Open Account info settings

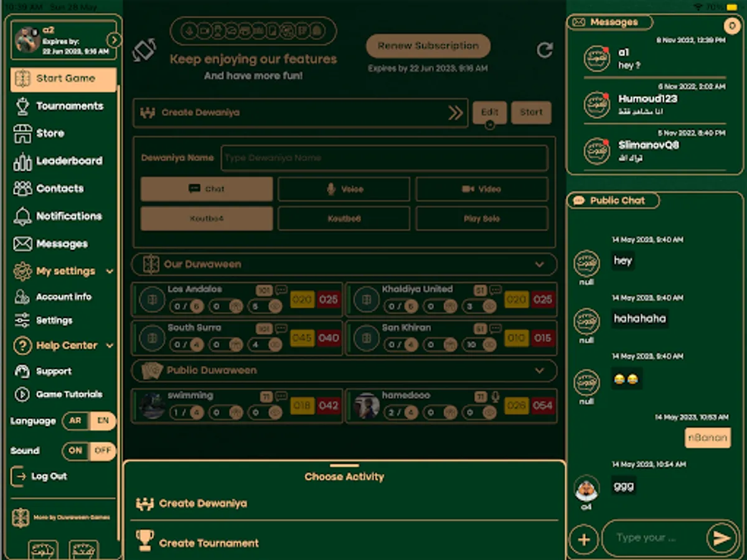[54, 297]
